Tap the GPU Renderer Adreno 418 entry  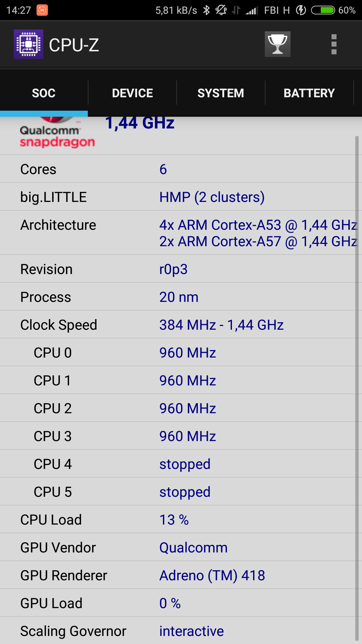click(212, 575)
